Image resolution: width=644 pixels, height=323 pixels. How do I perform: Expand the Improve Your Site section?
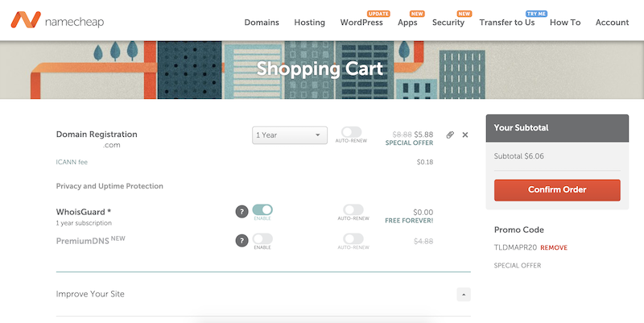click(463, 295)
